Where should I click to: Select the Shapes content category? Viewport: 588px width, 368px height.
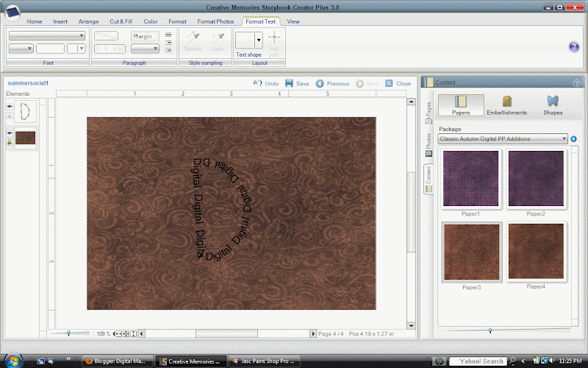click(x=552, y=105)
